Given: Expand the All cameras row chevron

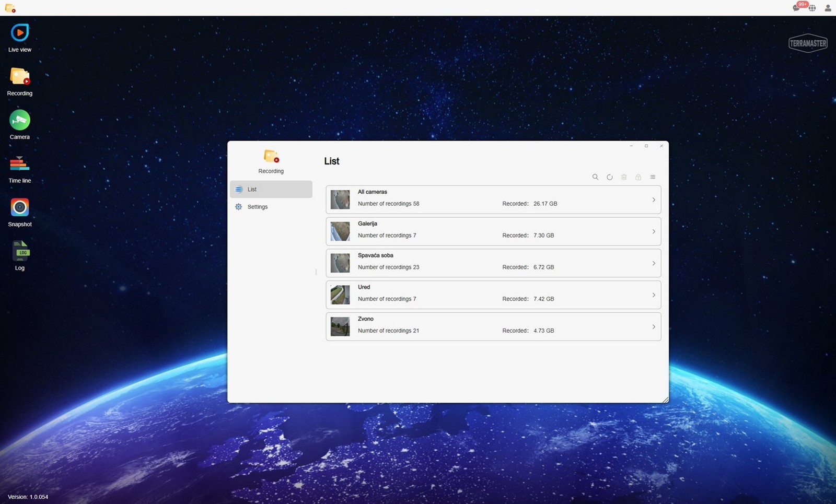Looking at the screenshot, I should [654, 200].
